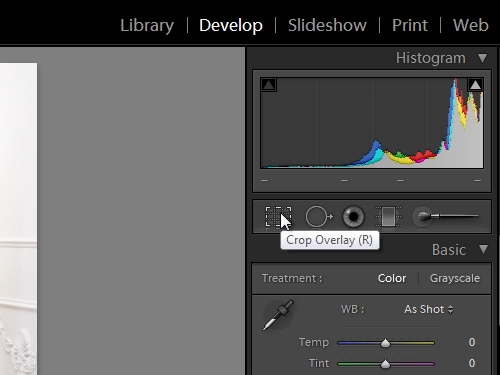The width and height of the screenshot is (500, 375).
Task: Select the Adjustment Brush tool
Action: [446, 217]
